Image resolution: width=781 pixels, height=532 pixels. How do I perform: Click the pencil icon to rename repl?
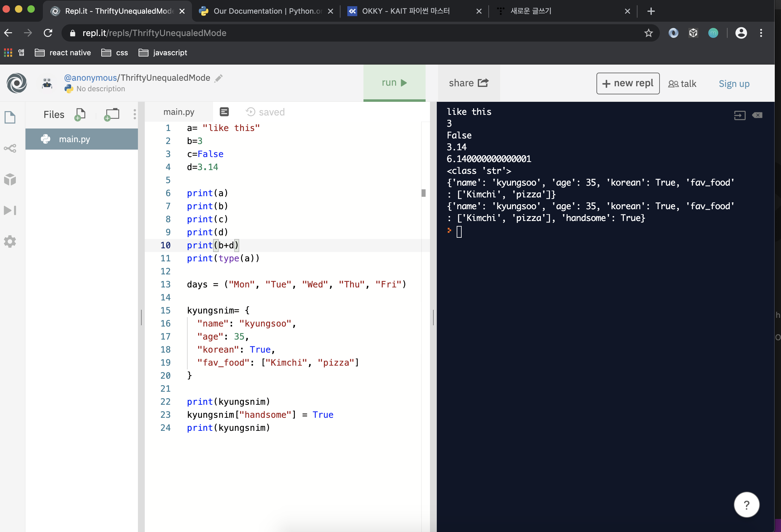coord(219,78)
